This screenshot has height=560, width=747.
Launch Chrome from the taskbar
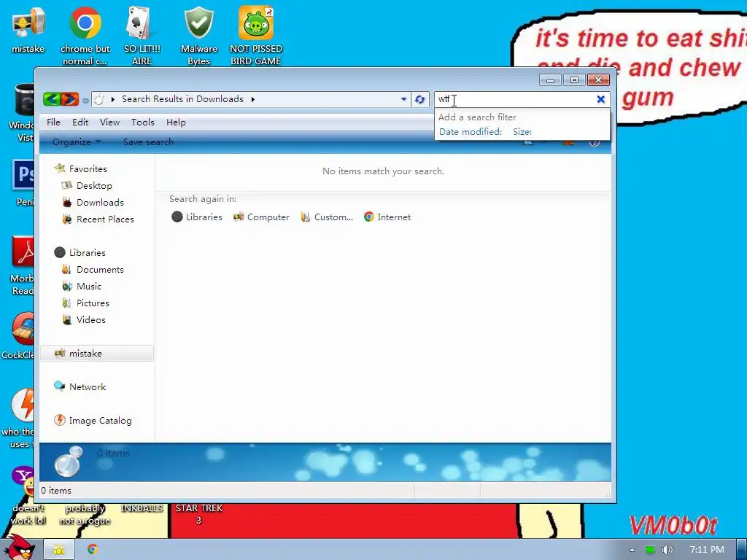(x=93, y=550)
